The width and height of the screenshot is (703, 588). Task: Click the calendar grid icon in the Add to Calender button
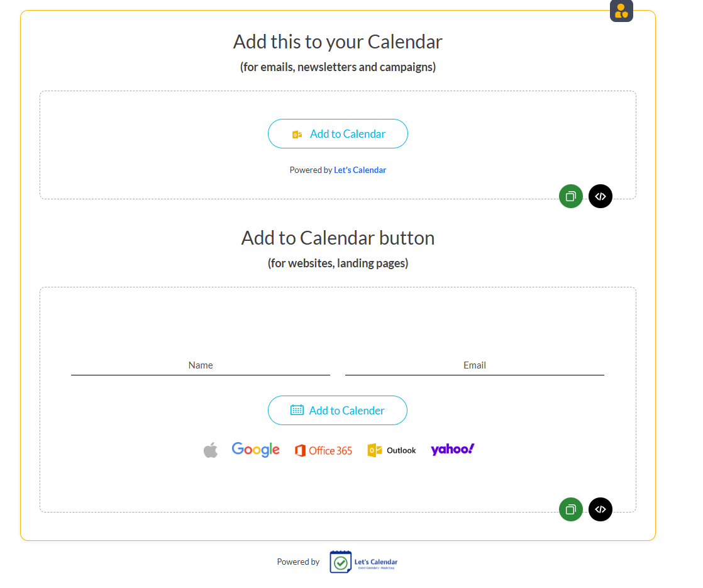[x=297, y=410]
